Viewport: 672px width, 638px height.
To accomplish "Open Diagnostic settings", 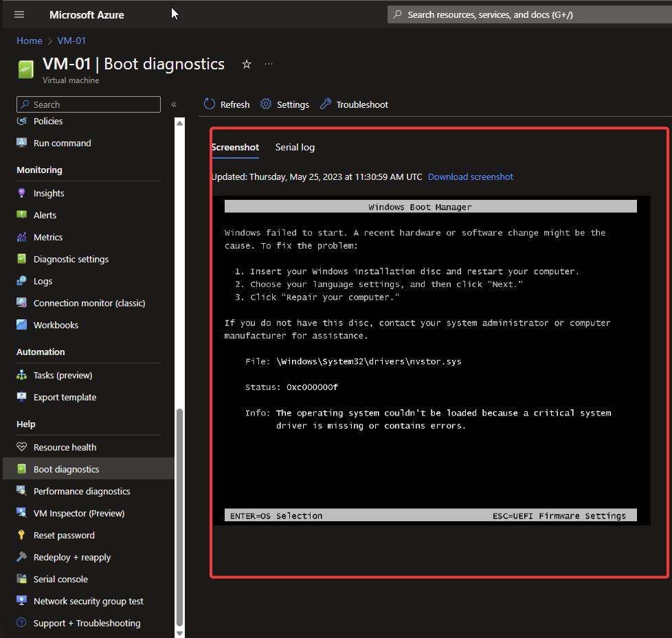I will (x=71, y=259).
